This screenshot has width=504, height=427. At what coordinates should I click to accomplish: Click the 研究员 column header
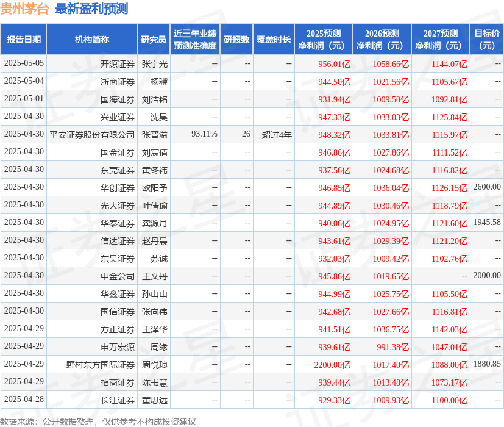(153, 38)
